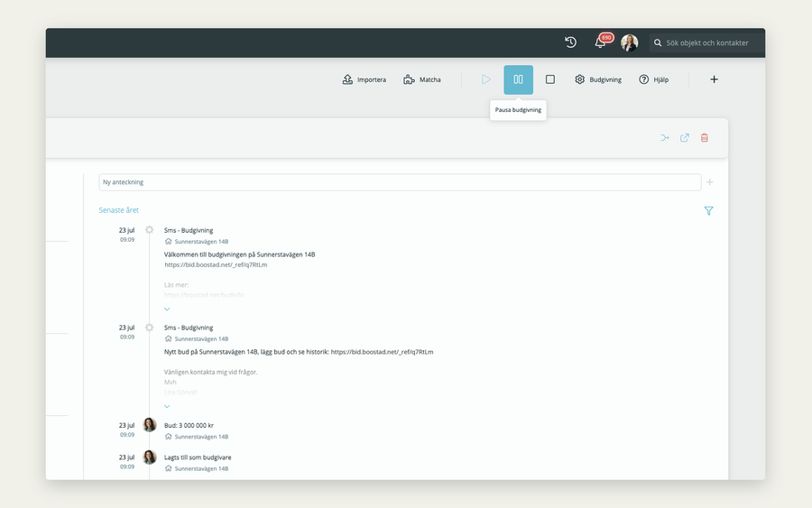Expand the 'Nytt bud på Sunnerstavägen' message

click(167, 407)
